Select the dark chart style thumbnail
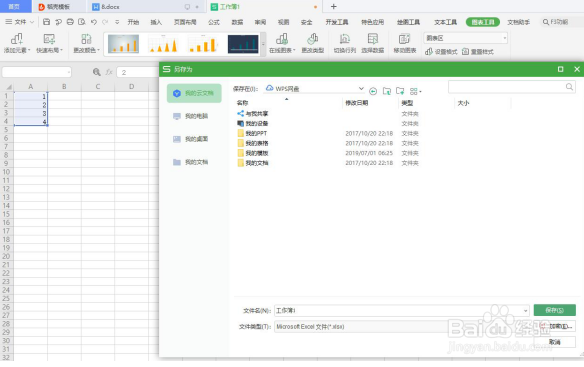The width and height of the screenshot is (584, 367). coord(243,44)
